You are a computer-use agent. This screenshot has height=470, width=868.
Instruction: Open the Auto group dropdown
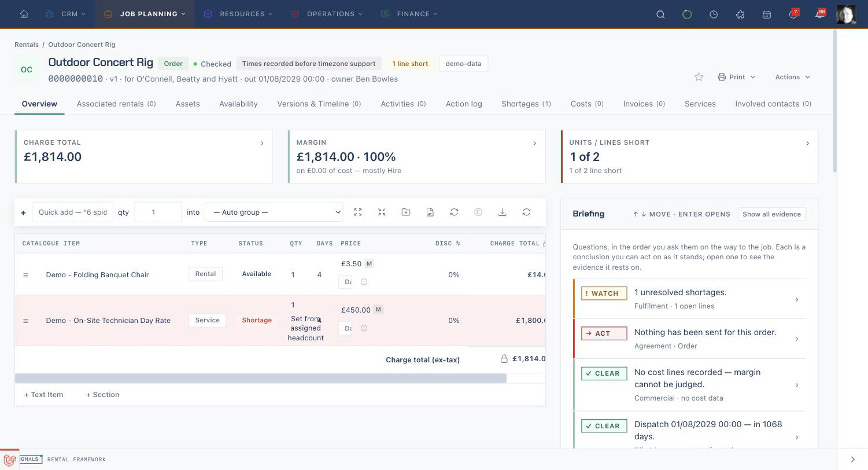(x=274, y=212)
